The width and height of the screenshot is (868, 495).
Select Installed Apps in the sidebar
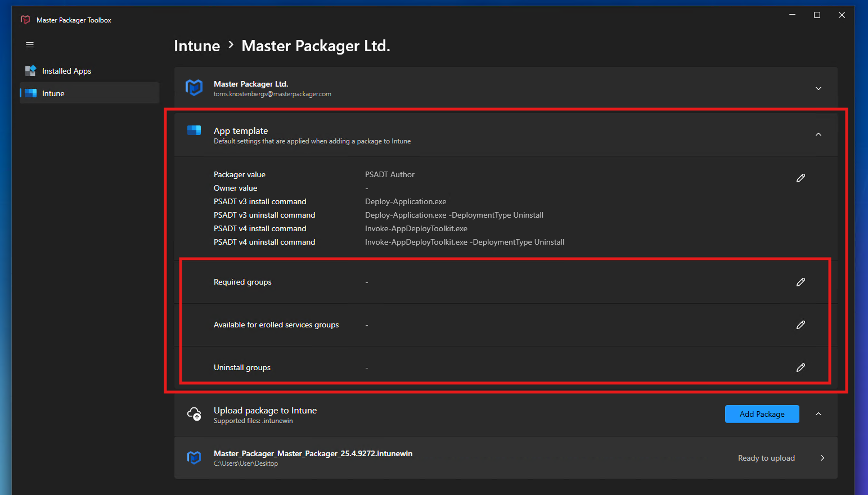89,71
